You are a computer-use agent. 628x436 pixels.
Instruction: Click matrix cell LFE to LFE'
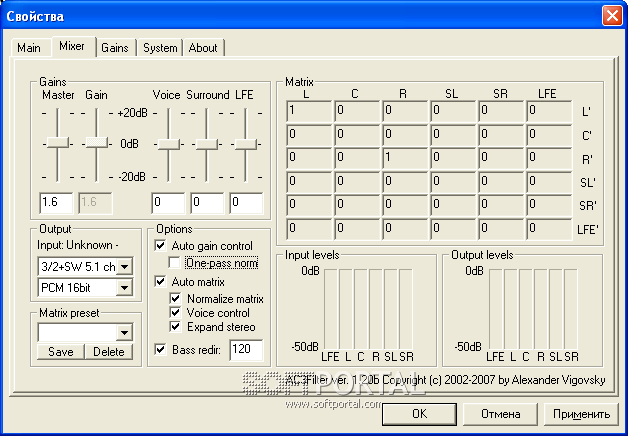[x=549, y=229]
